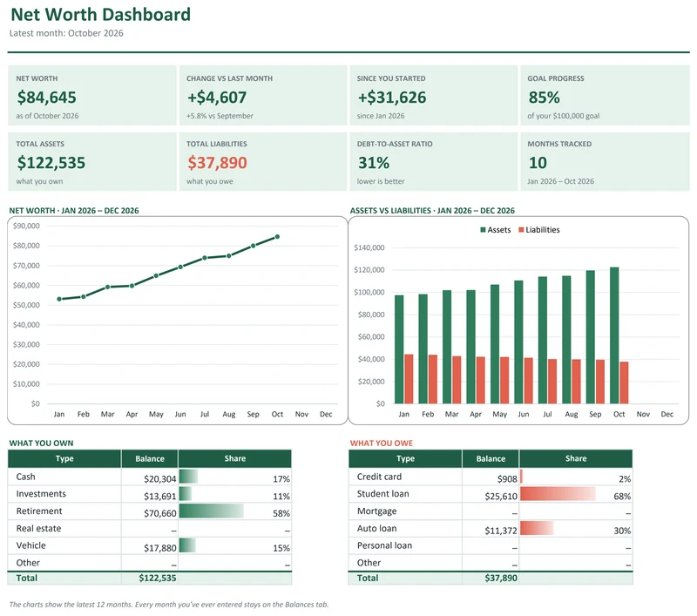Click the July point on net worth line
Screen dimensions: 697x616
(205, 258)
